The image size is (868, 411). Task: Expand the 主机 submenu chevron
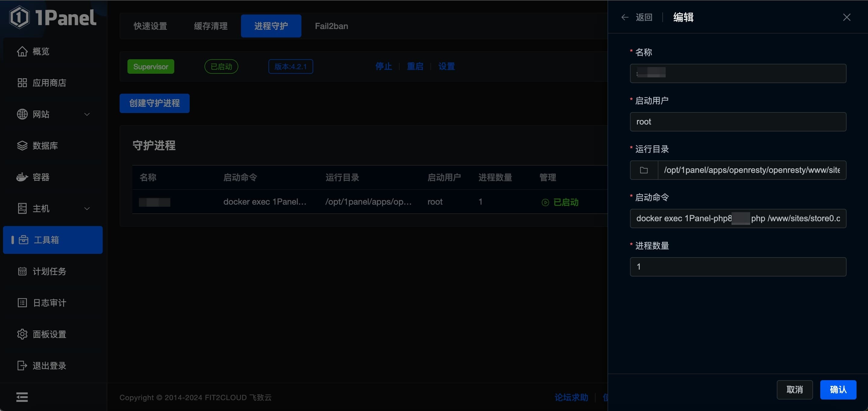coord(87,208)
